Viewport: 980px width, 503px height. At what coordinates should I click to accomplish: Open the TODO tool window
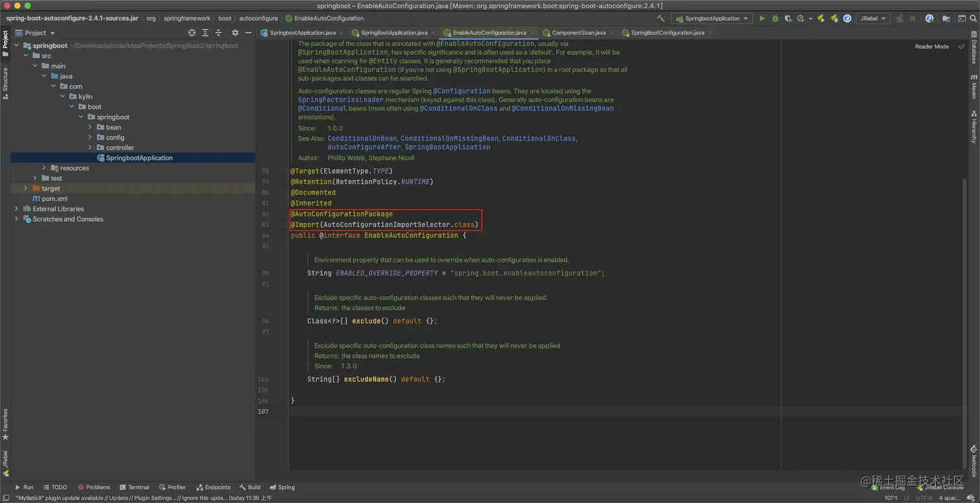click(x=55, y=487)
